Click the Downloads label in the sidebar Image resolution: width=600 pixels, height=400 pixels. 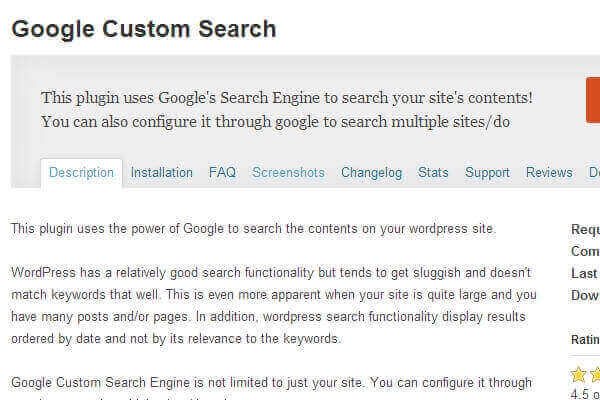[585, 295]
